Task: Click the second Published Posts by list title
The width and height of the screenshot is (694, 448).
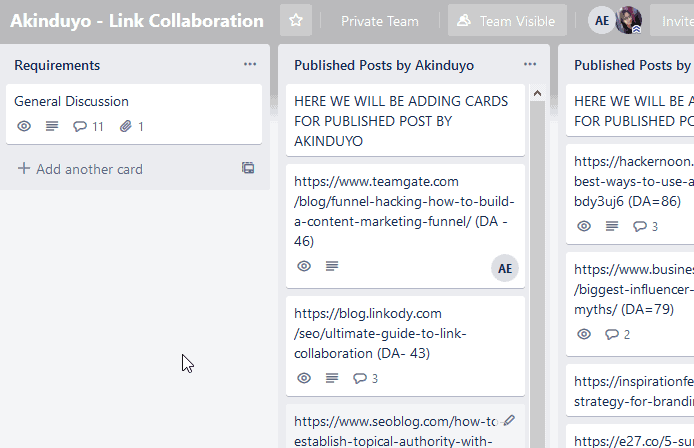Action: tap(633, 66)
